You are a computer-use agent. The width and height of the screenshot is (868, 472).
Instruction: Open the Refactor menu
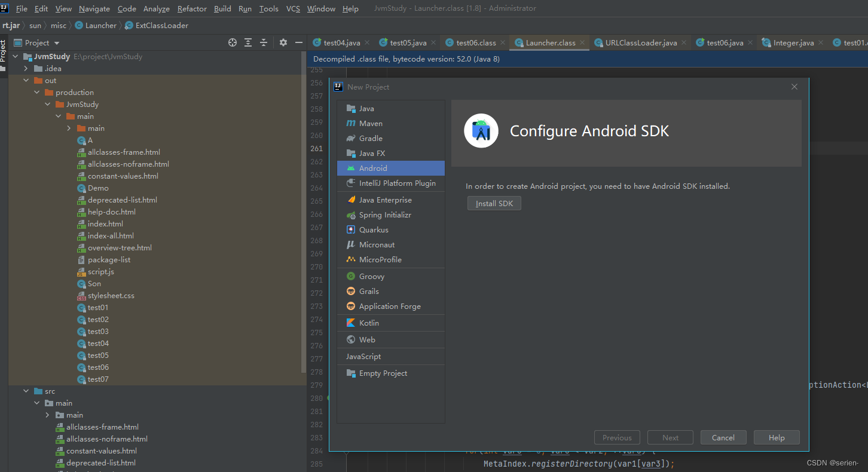pos(192,8)
